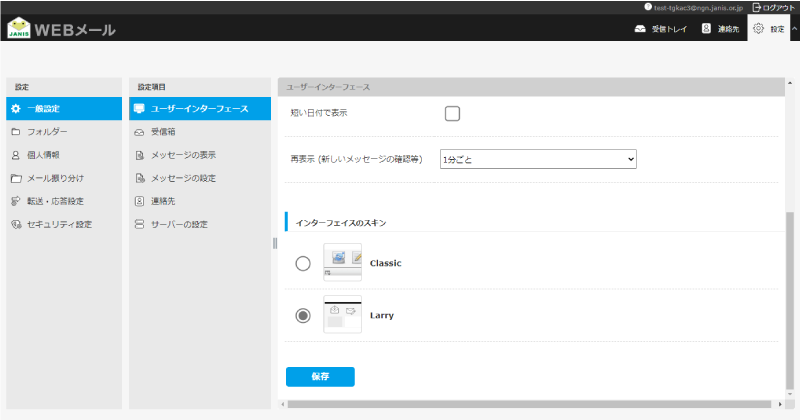This screenshot has width=800, height=420.
Task: Click the 保存 save button
Action: click(x=320, y=377)
